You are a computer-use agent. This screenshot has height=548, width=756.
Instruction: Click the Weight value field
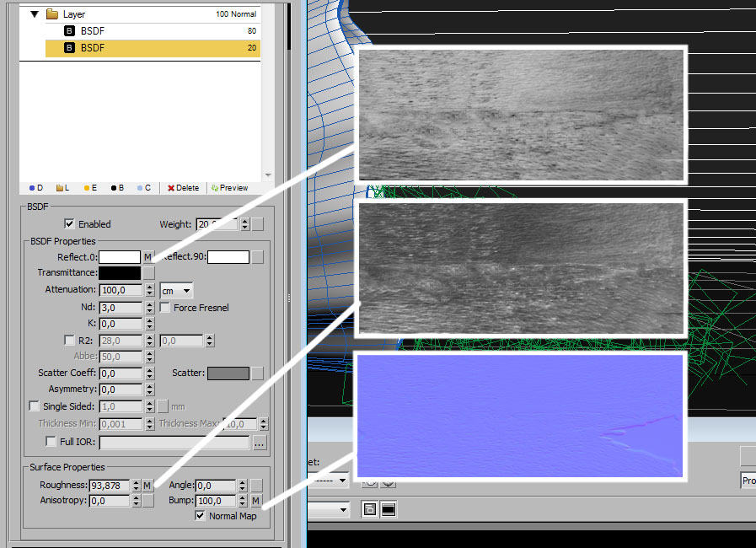pos(217,224)
